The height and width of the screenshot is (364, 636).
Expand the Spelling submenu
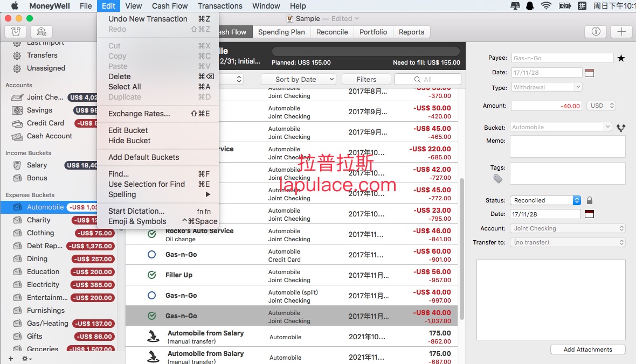point(158,194)
